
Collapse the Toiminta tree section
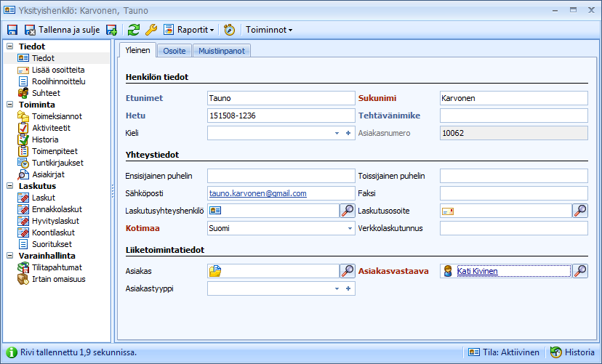click(10, 105)
